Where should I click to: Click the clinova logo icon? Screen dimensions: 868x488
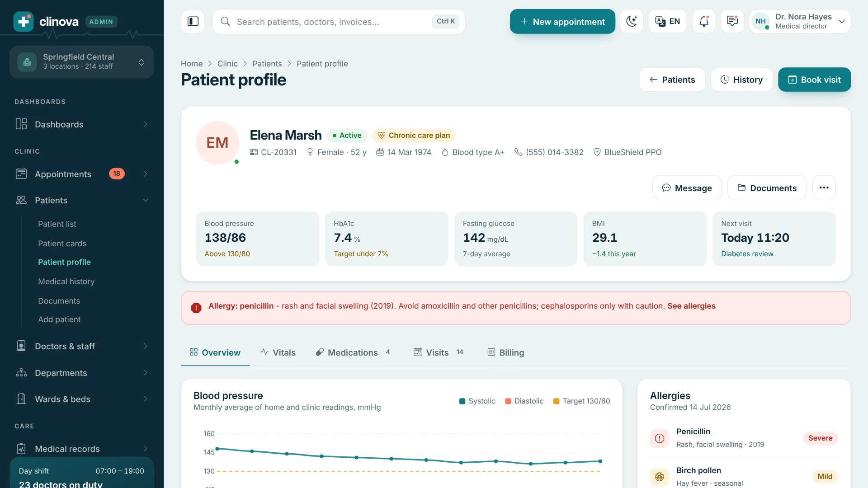[24, 21]
